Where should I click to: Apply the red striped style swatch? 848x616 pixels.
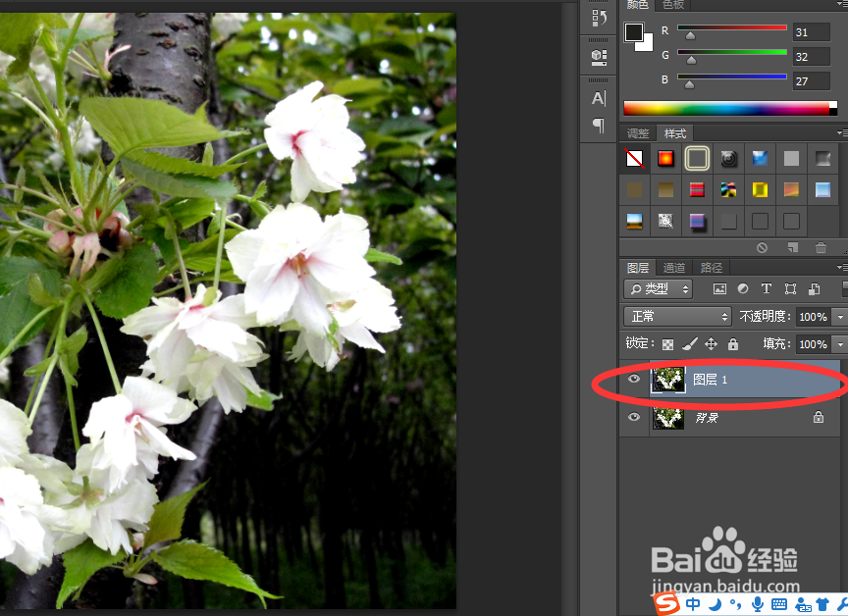tap(697, 189)
